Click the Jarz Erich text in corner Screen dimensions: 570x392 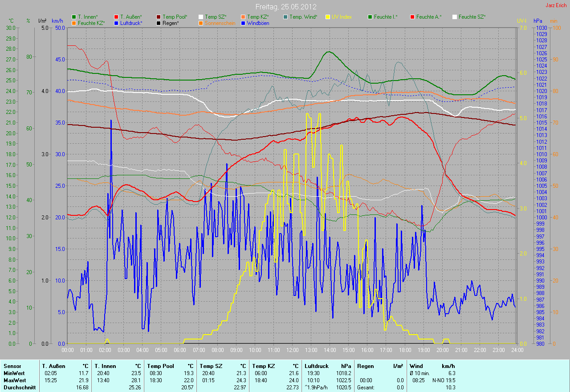556,5
